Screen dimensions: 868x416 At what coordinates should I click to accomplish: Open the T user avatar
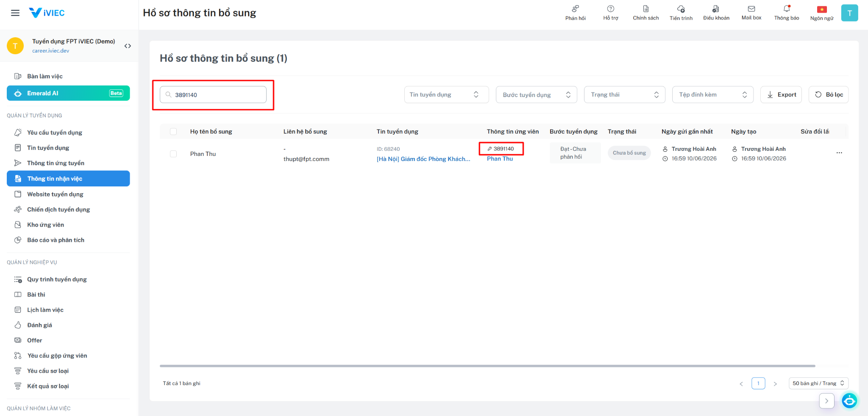(849, 13)
